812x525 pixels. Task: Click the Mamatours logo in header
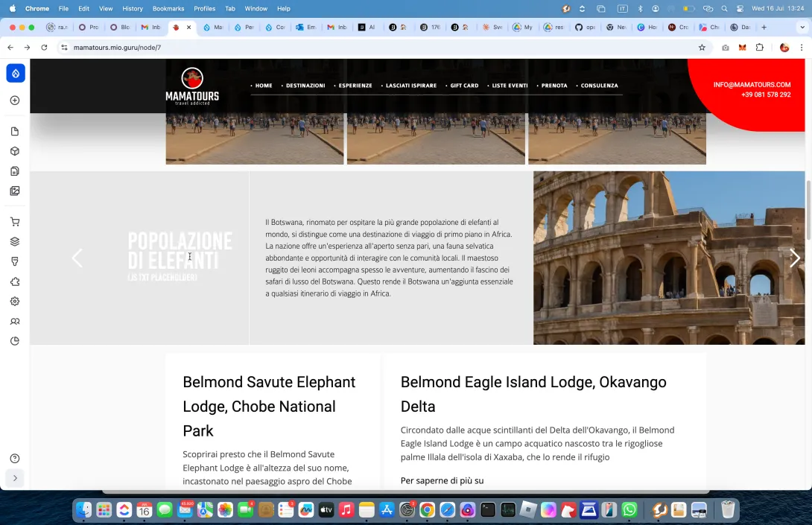tap(192, 86)
